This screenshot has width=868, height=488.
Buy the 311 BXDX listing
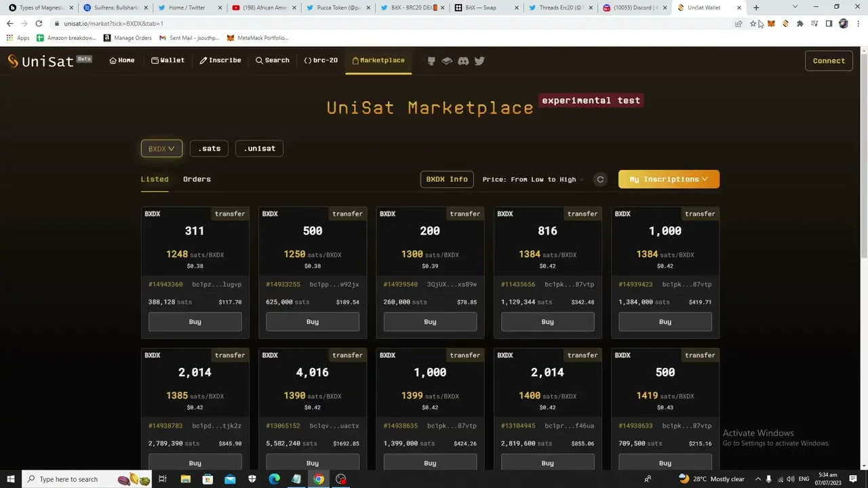click(195, 322)
